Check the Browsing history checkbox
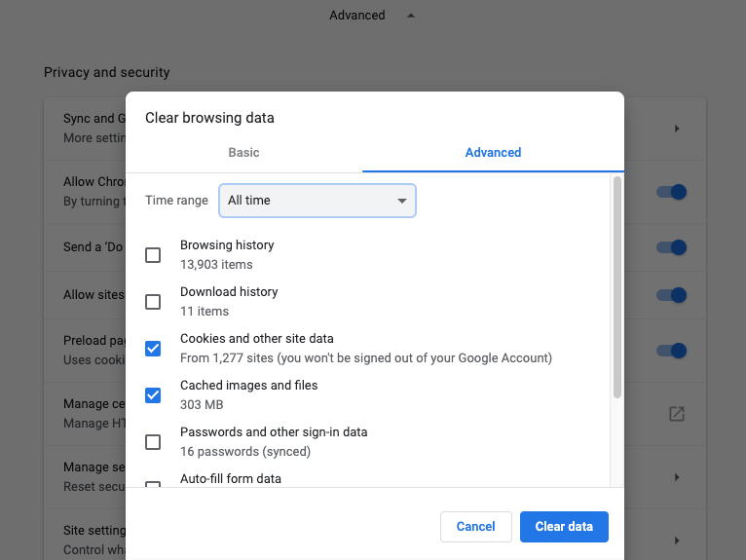Viewport: 746px width, 560px height. pos(153,255)
